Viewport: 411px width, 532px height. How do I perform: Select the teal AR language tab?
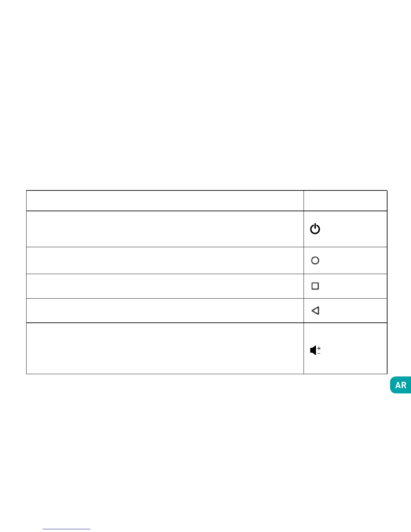401,385
